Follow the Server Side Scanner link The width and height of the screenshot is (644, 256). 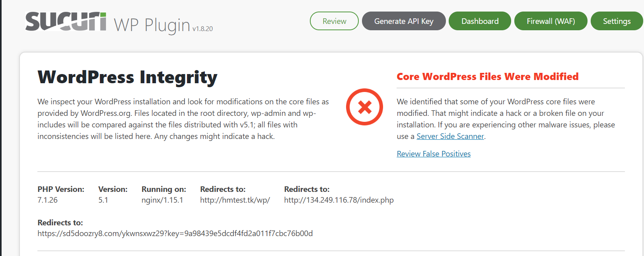point(450,136)
